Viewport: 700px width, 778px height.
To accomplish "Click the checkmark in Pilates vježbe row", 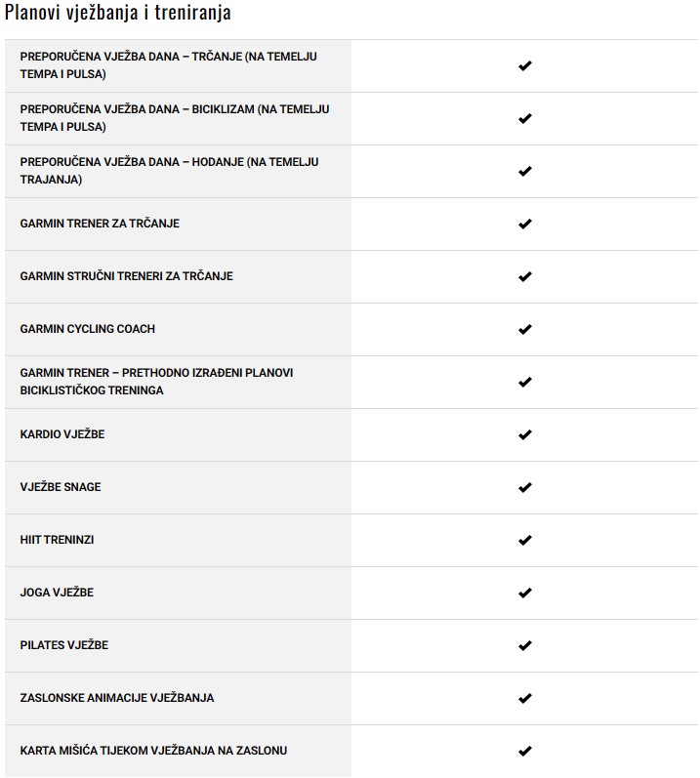I will [x=524, y=645].
